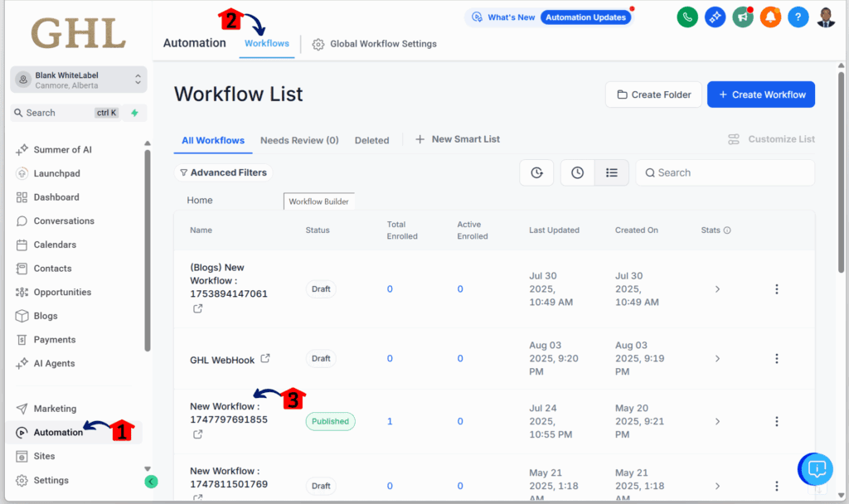Click the recent history clock-arrow icon button

point(536,172)
